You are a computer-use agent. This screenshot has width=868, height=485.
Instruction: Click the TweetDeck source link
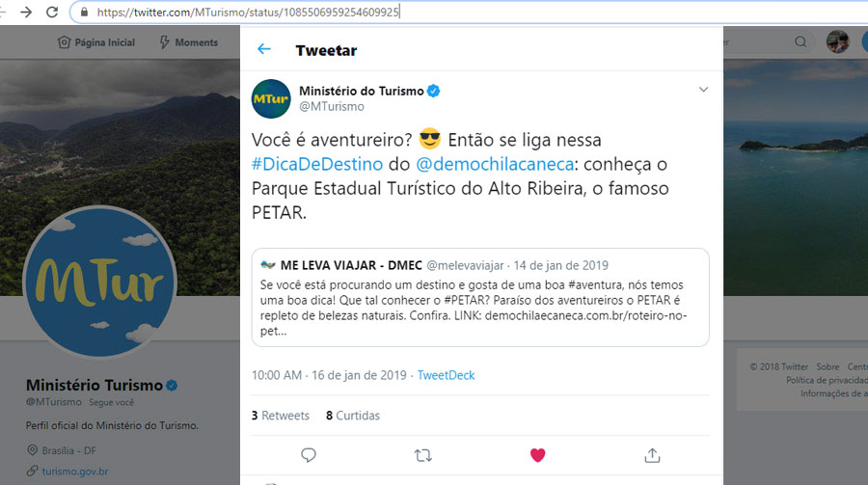[x=446, y=375]
